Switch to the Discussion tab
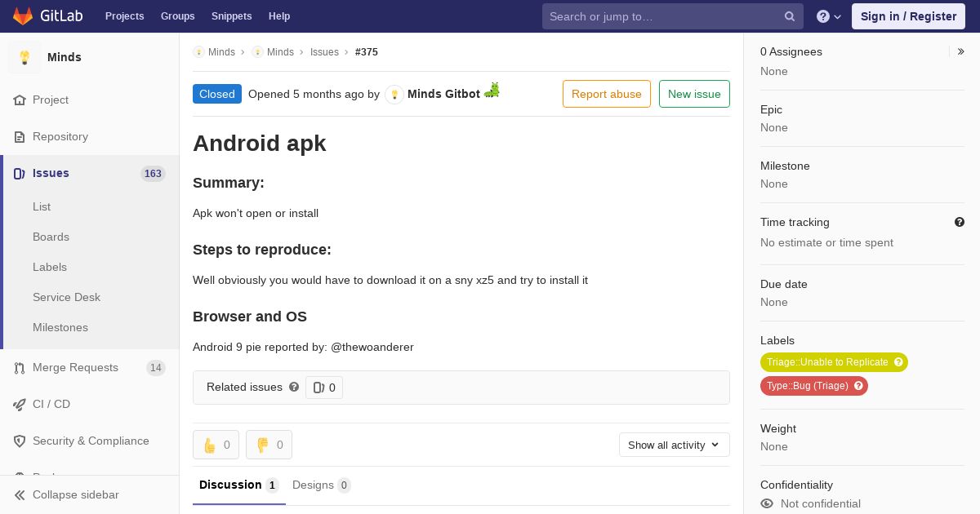980x514 pixels. coord(239,485)
